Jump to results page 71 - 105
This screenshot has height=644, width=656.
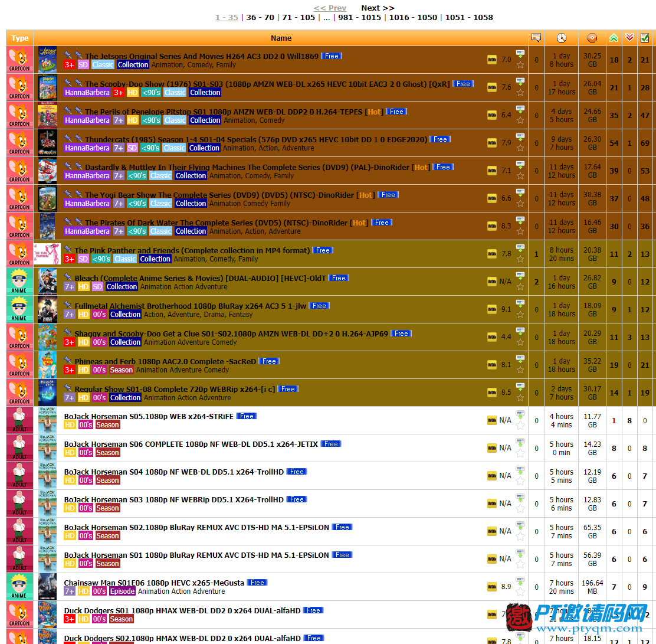299,18
